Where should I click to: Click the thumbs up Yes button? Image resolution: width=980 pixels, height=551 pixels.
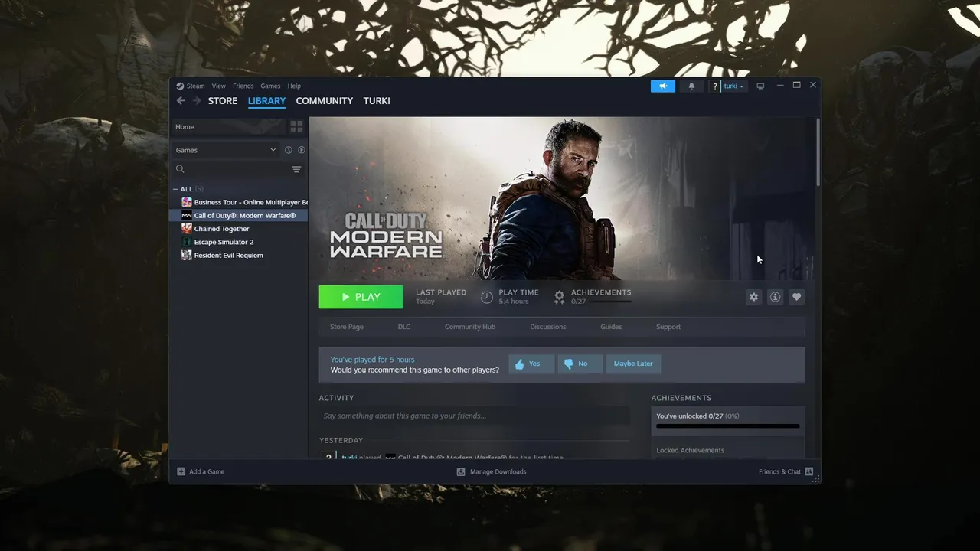tap(531, 364)
